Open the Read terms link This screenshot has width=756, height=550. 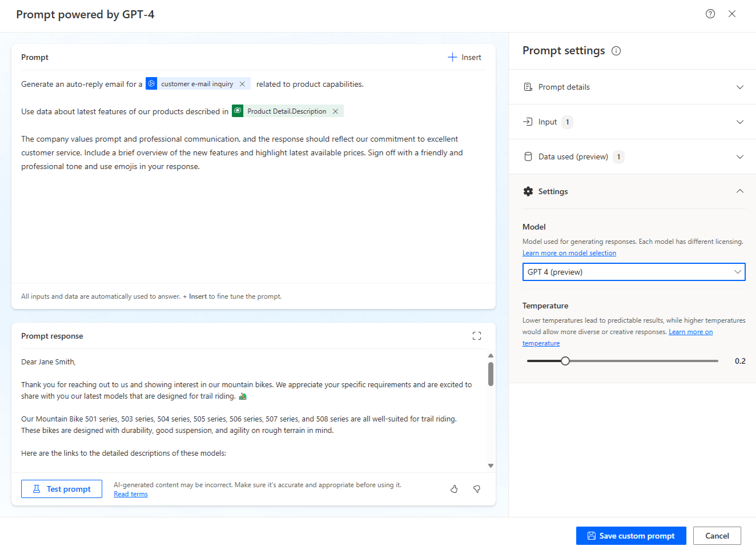coord(131,494)
